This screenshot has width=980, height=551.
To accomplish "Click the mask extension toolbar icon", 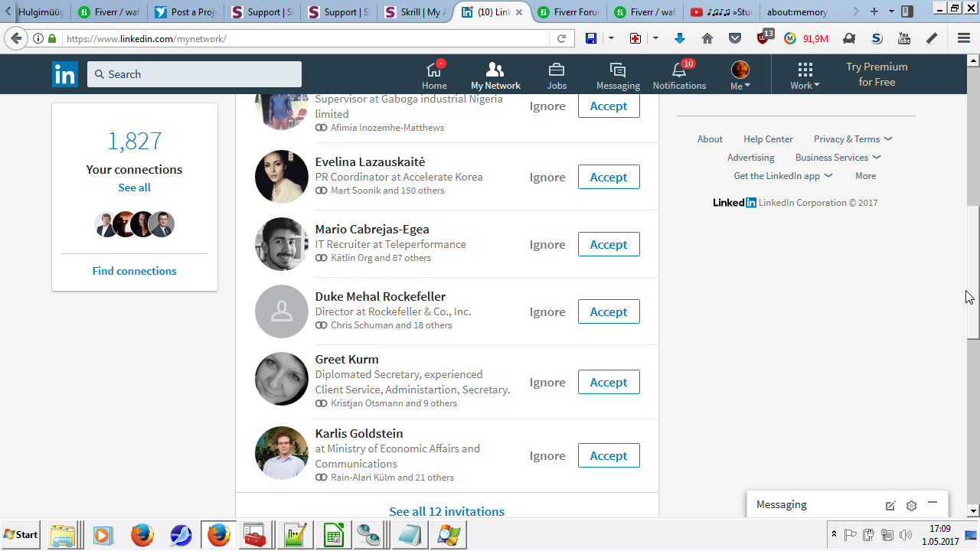I will click(849, 38).
